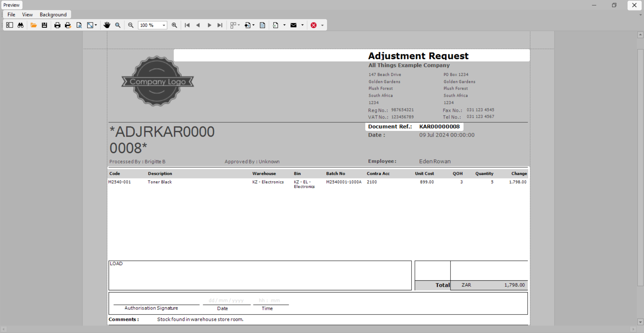The width and height of the screenshot is (644, 333).
Task: Click the employee name Eden Rowan
Action: pos(435,161)
